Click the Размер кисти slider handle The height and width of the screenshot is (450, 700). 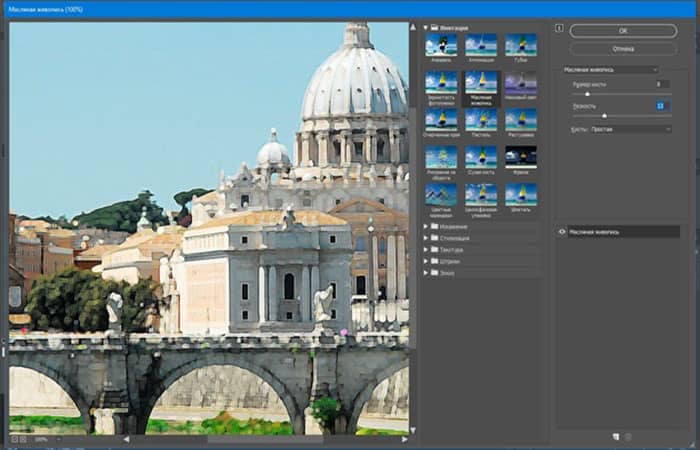587,94
